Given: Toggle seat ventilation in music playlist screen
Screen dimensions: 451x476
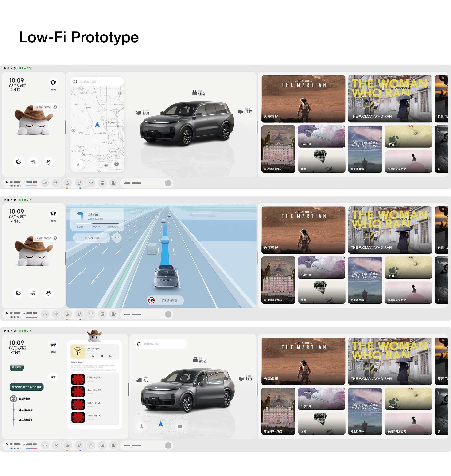Looking at the screenshot, I should 79,445.
